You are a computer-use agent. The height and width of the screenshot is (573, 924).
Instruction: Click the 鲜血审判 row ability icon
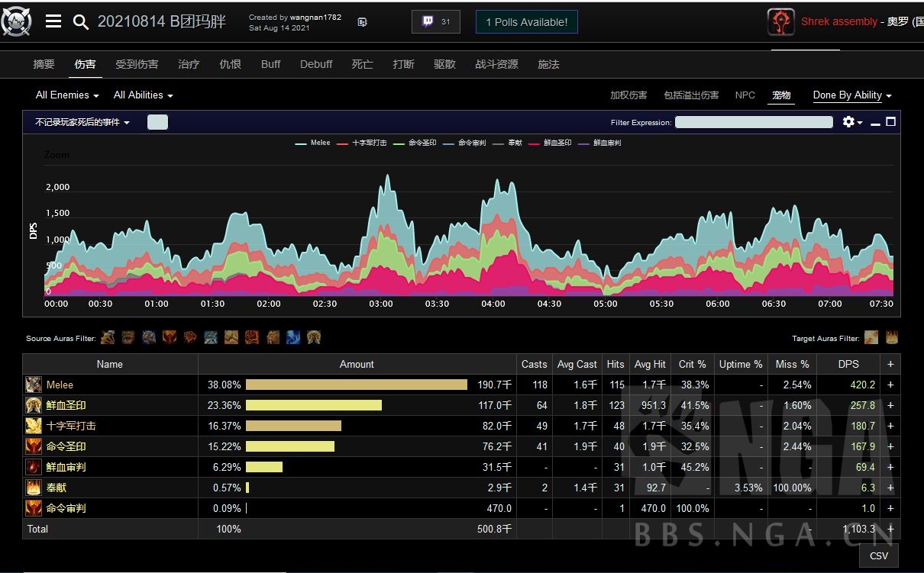click(34, 467)
